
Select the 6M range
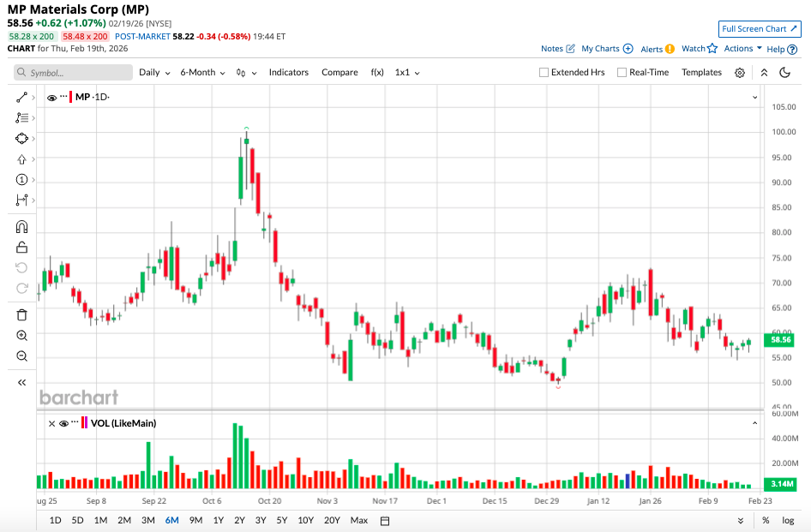171,520
